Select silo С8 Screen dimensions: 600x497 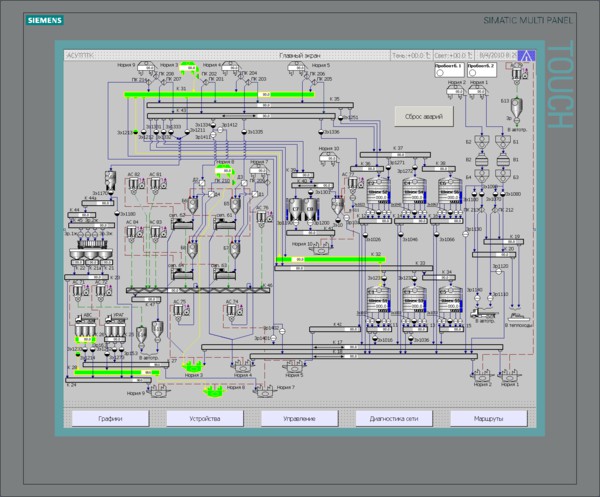click(311, 209)
